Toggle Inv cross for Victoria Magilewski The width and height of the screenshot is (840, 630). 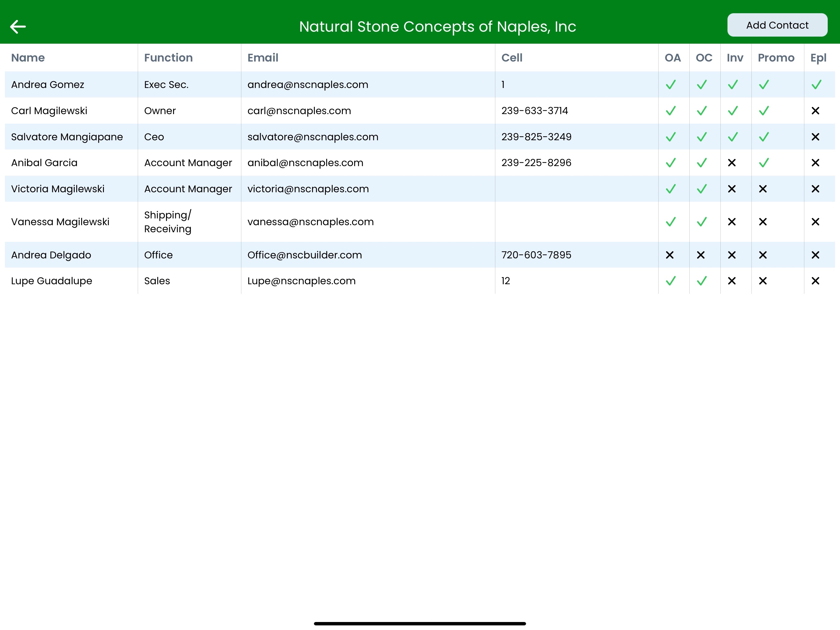coord(732,189)
